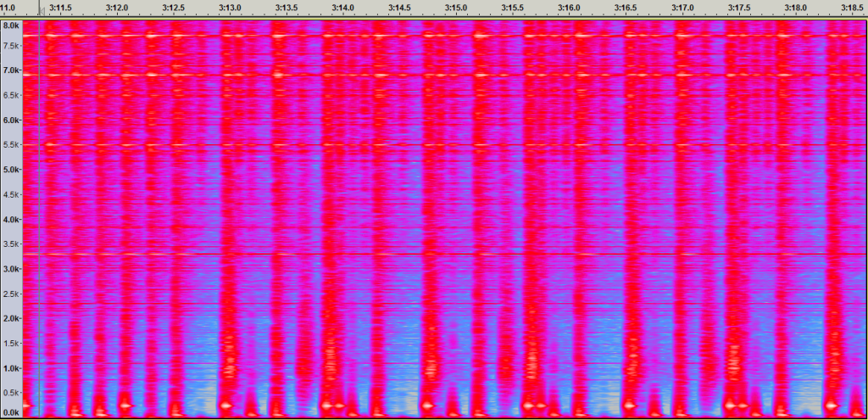Screen dimensions: 868x420
Task: Click the 3:11.5 mark on the timeline
Action: click(x=60, y=7)
